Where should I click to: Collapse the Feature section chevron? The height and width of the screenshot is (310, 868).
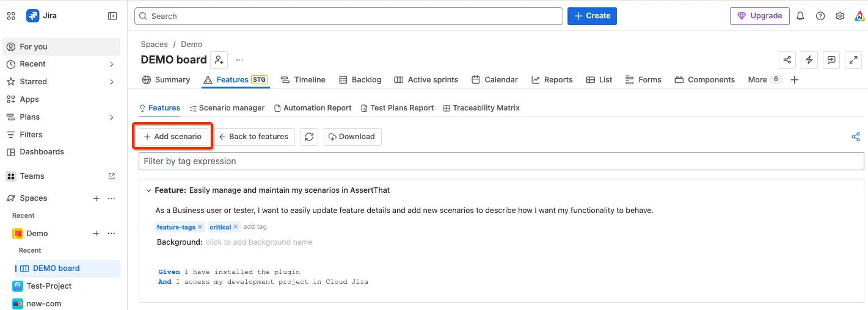[x=148, y=190]
